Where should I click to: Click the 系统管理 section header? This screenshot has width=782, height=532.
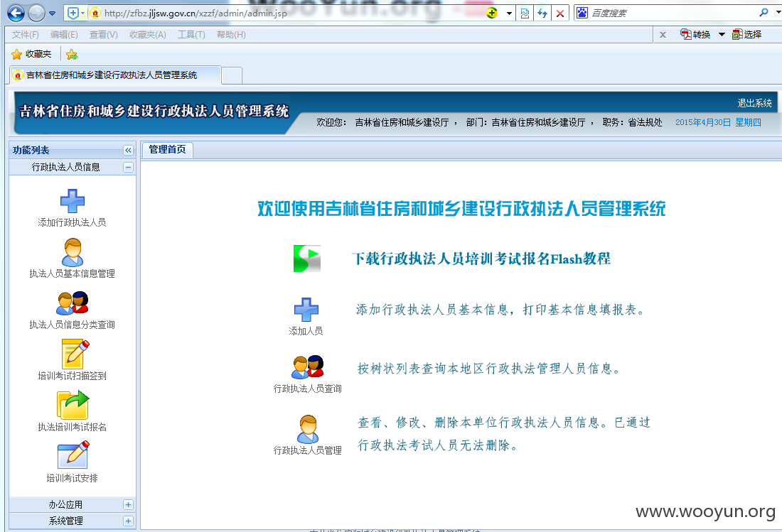[x=73, y=521]
